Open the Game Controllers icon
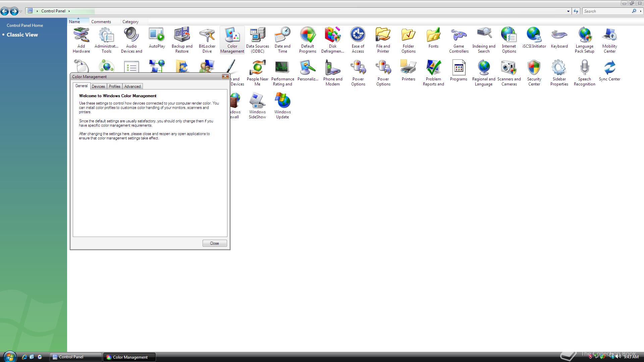 point(459,40)
